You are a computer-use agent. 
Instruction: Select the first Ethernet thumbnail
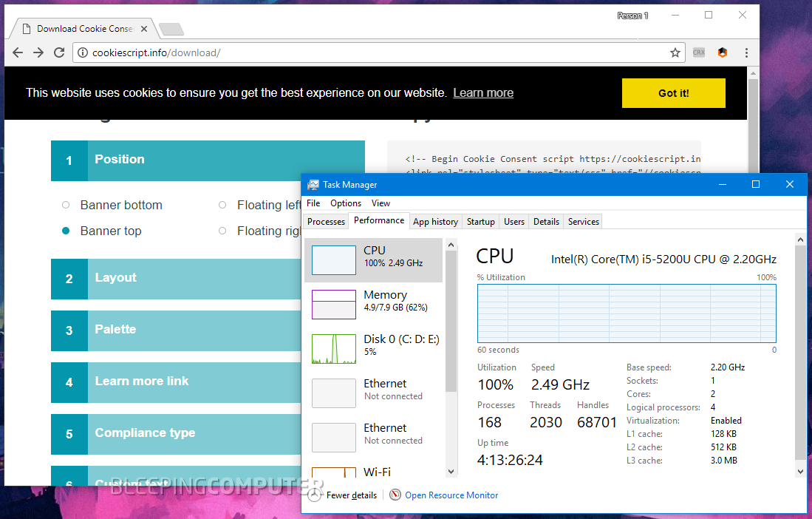coord(334,393)
